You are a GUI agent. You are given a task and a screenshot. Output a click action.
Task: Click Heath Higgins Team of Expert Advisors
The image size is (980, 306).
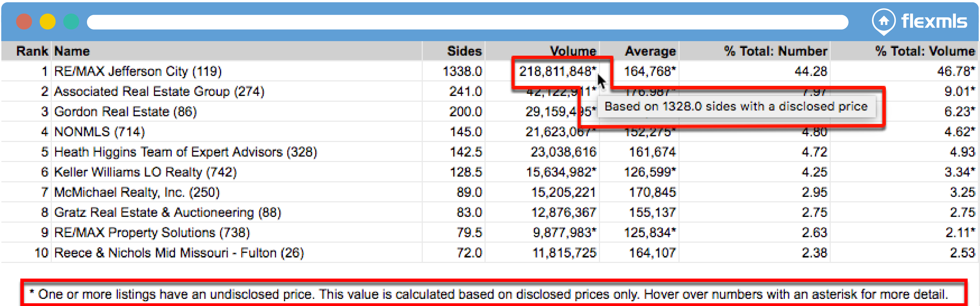[x=185, y=152]
